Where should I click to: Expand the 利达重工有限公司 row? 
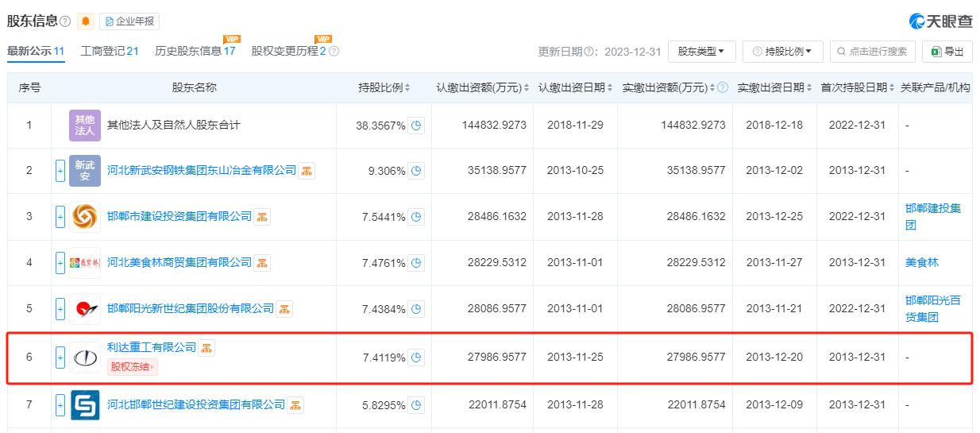[x=60, y=358]
